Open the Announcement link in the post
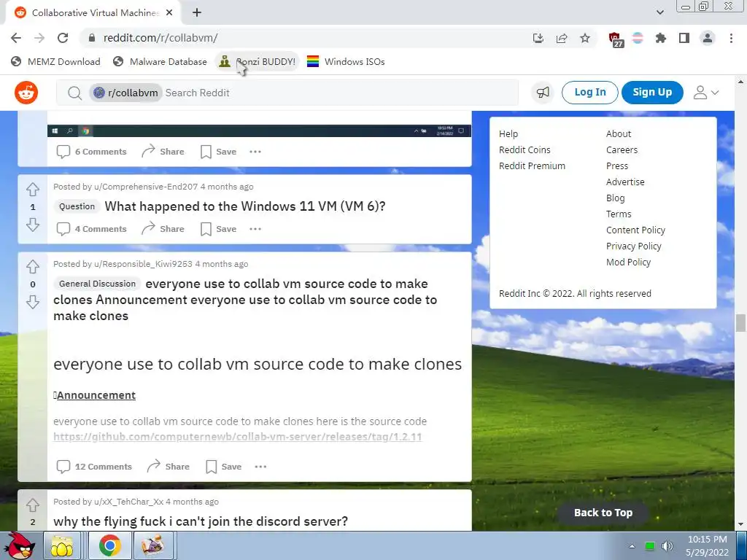The width and height of the screenshot is (747, 560). pos(95,395)
